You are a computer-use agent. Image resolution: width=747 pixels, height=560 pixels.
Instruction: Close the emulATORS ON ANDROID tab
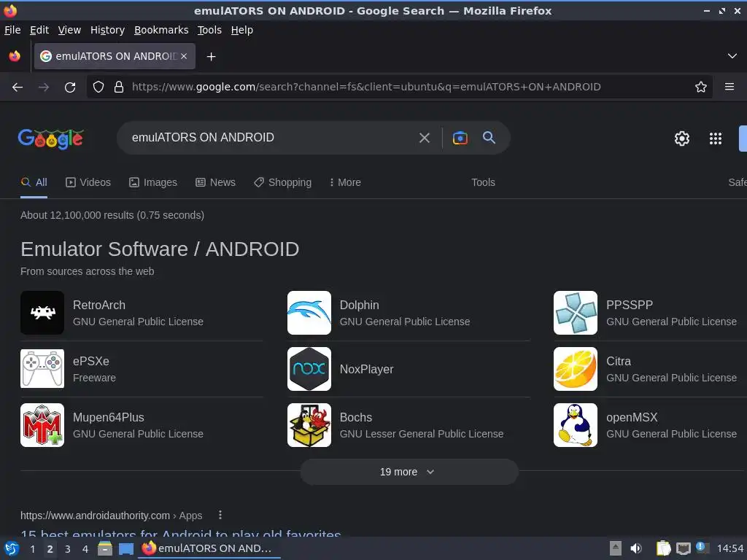[184, 56]
